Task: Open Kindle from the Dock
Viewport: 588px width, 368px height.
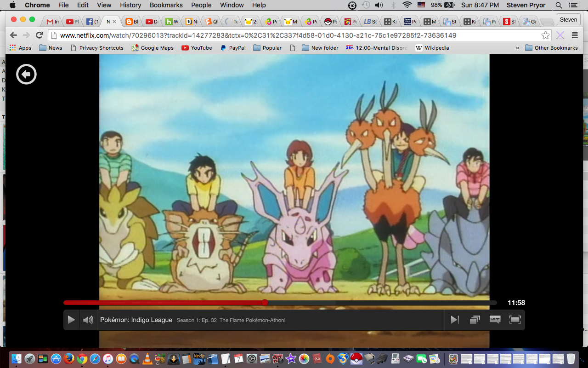Action: point(199,359)
